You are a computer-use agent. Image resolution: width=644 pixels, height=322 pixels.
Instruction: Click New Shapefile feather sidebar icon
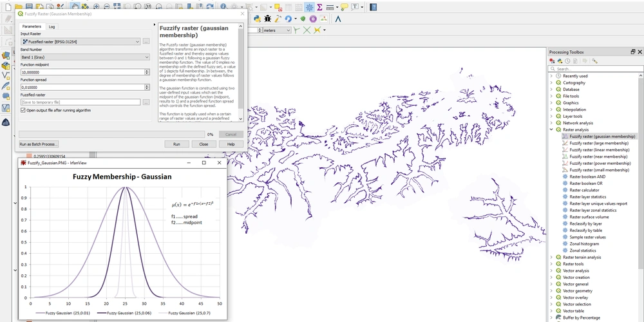pyautogui.click(x=6, y=86)
